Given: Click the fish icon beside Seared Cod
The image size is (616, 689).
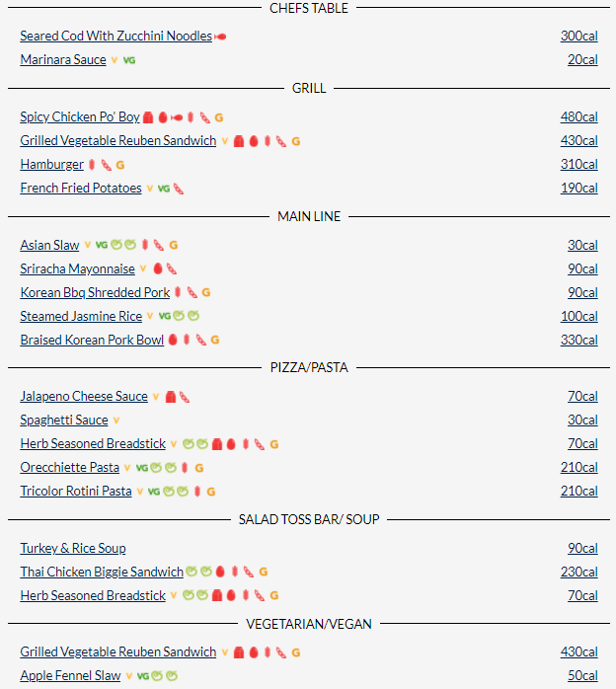Looking at the screenshot, I should tap(220, 37).
